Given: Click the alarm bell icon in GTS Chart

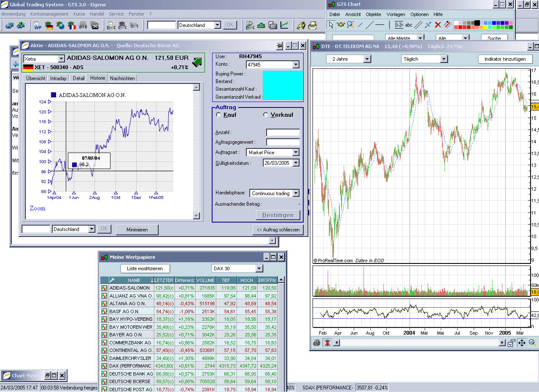Looking at the screenshot, I should [341, 25].
